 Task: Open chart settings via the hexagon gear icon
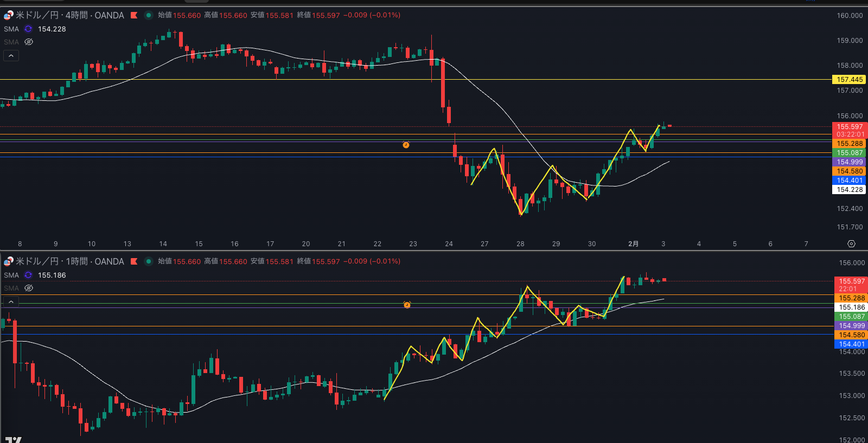[851, 244]
